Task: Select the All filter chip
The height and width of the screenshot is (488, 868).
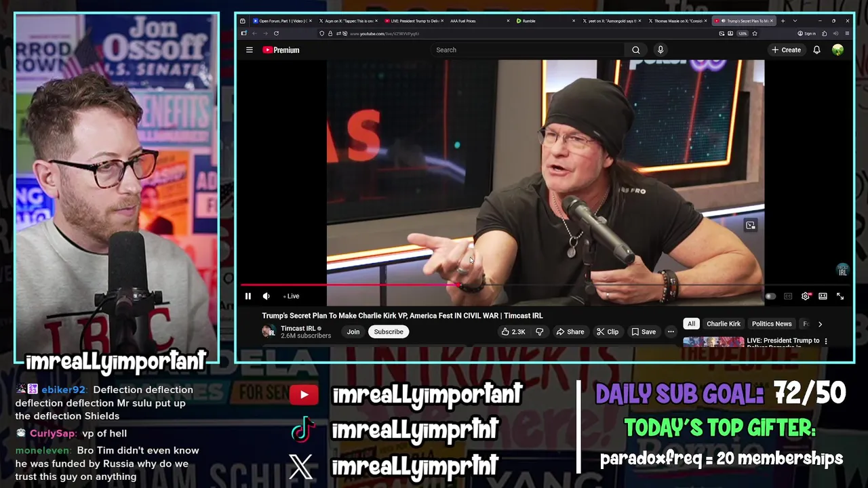Action: [691, 324]
